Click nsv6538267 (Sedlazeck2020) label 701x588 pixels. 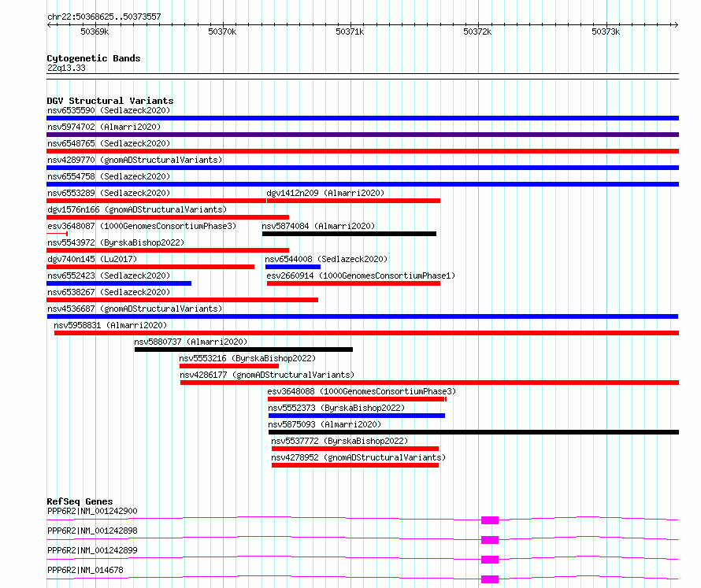(x=109, y=292)
